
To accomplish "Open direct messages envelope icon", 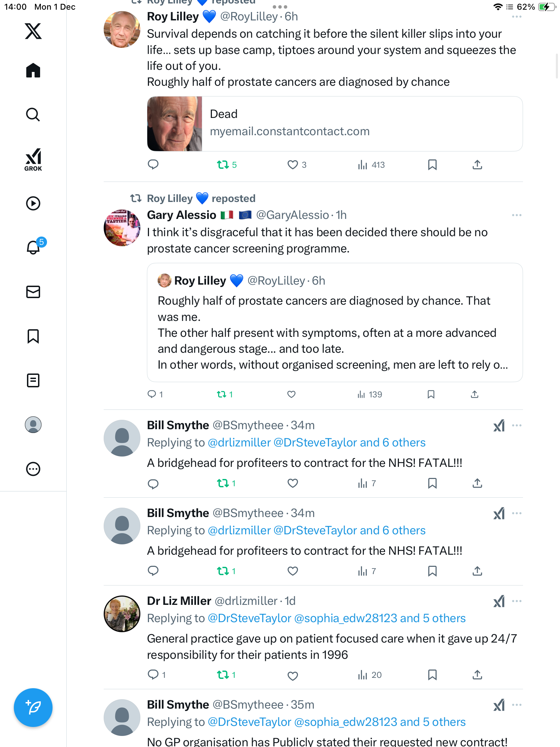I will click(x=33, y=292).
